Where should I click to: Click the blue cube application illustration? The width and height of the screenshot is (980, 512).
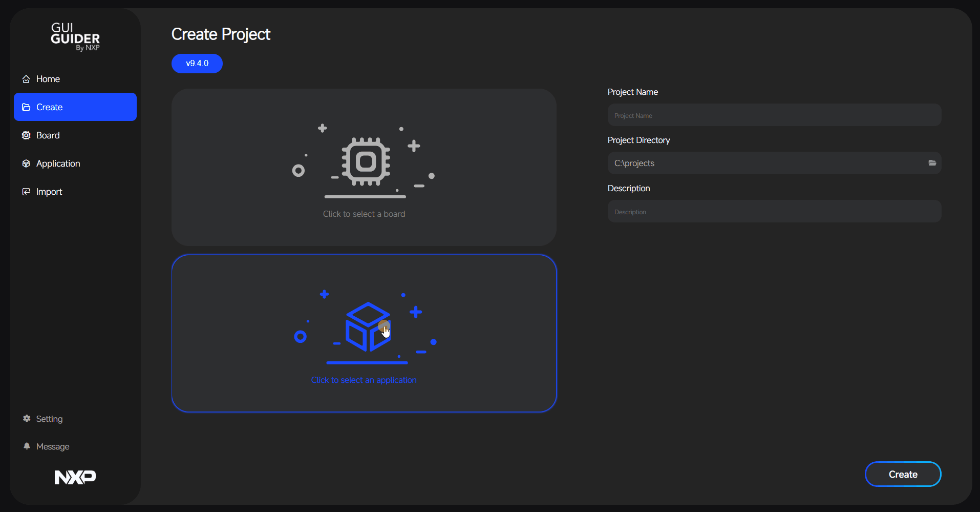point(368,327)
